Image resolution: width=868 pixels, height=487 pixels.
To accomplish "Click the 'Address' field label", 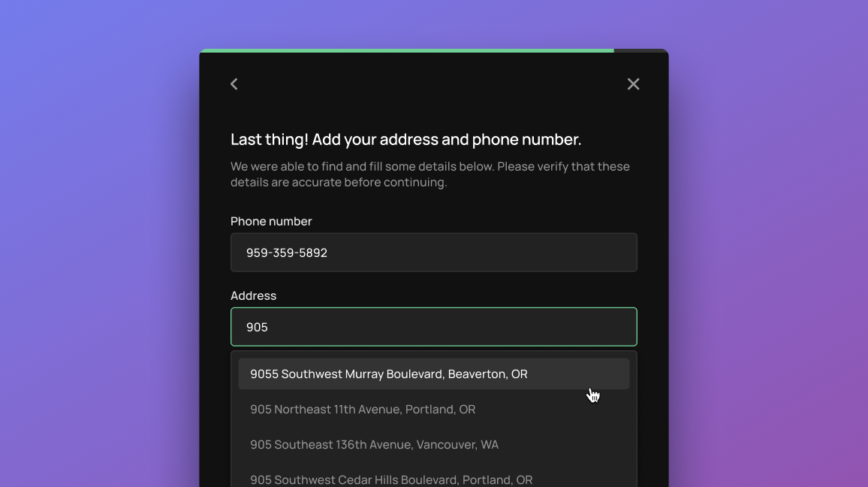I will click(254, 296).
